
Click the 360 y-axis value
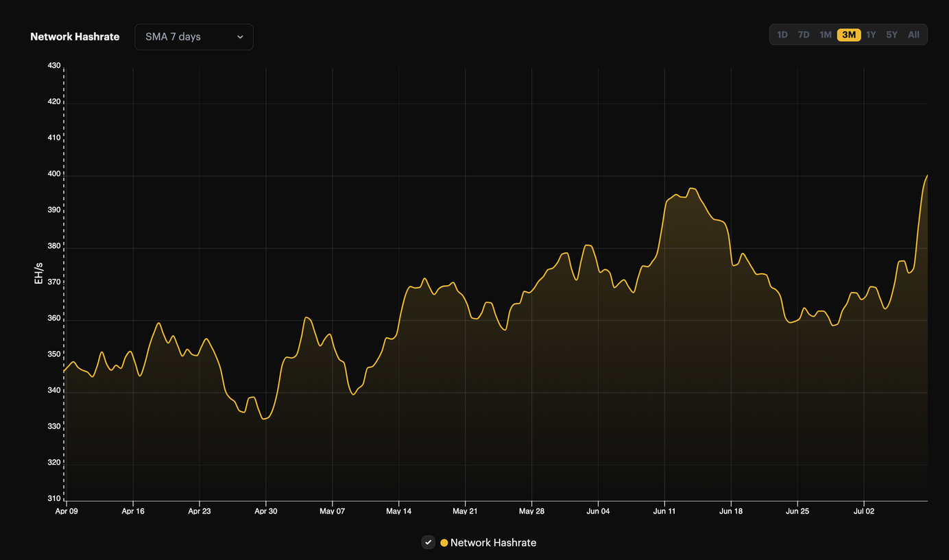click(x=53, y=319)
